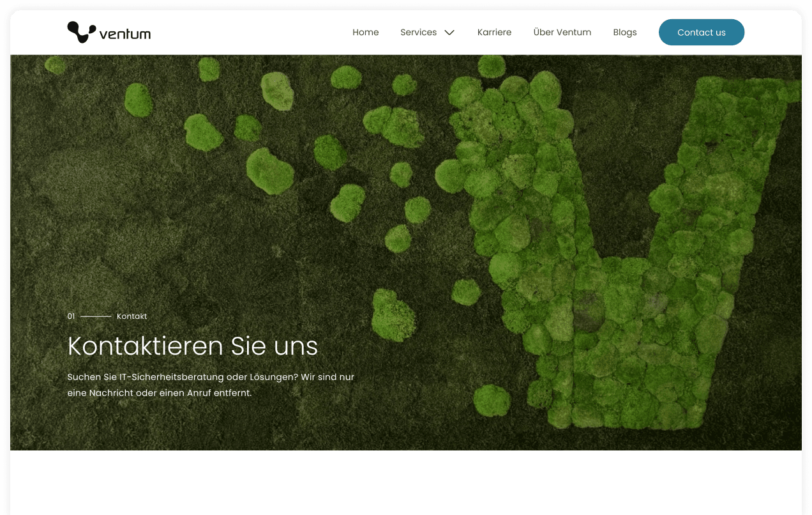Click inside the white header bar
This screenshot has height=515, width=812.
(x=255, y=32)
